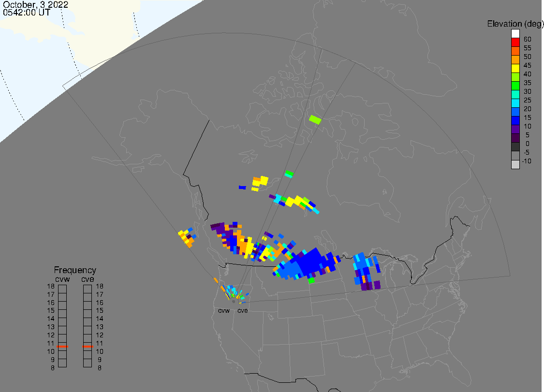This screenshot has height=392, width=544.
Task: Click the 'Frequency' legend heading
Action: 75,270
